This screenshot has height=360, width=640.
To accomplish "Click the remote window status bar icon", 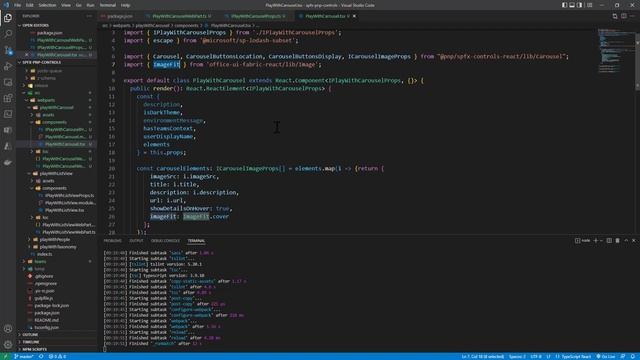I will [x=5, y=356].
